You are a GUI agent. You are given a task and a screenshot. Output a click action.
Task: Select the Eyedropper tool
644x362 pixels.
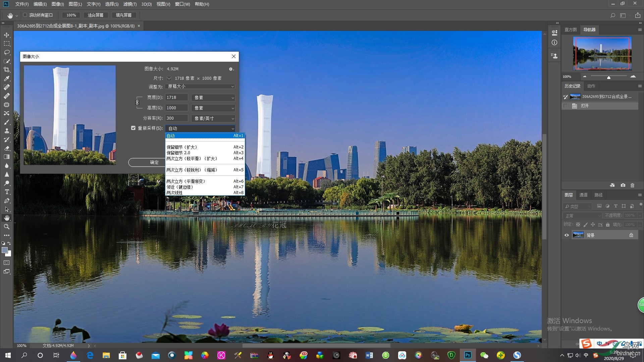(7, 78)
